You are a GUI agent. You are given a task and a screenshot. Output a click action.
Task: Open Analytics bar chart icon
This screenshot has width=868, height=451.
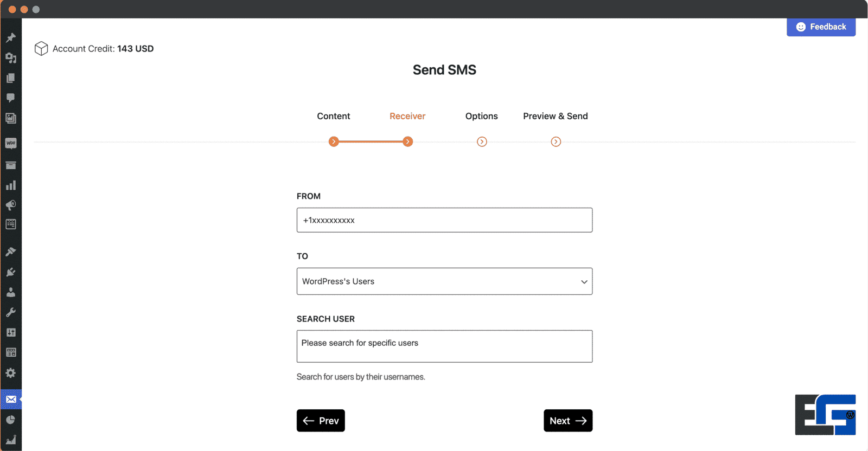[11, 185]
